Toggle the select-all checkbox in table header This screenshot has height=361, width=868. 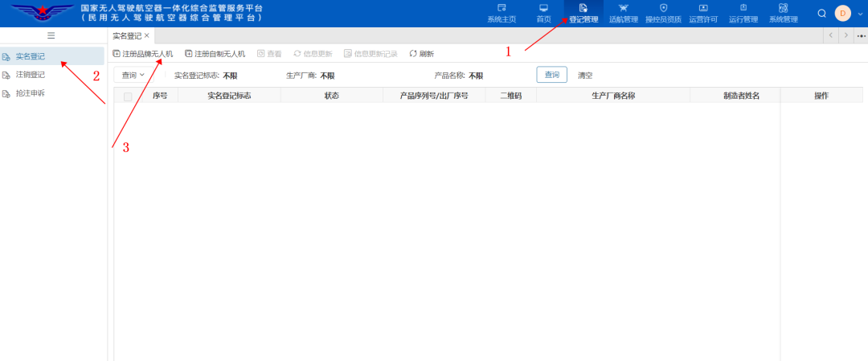(x=128, y=96)
